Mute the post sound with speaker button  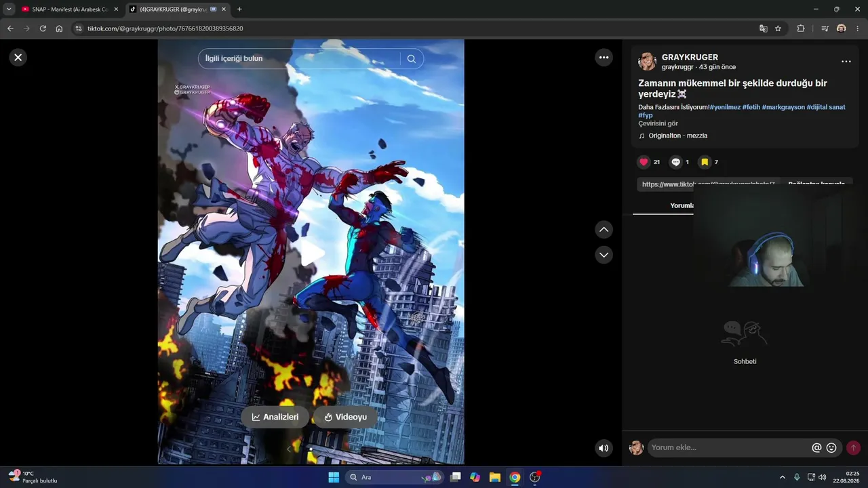604,448
